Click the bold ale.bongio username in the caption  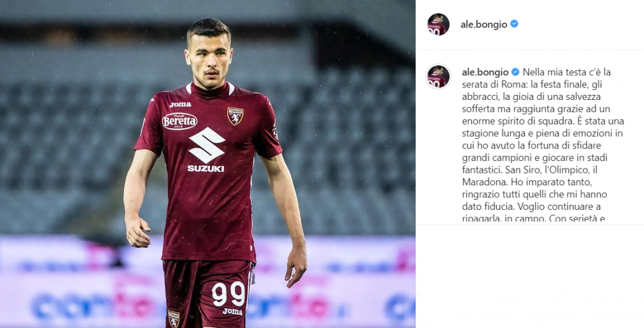click(x=486, y=72)
